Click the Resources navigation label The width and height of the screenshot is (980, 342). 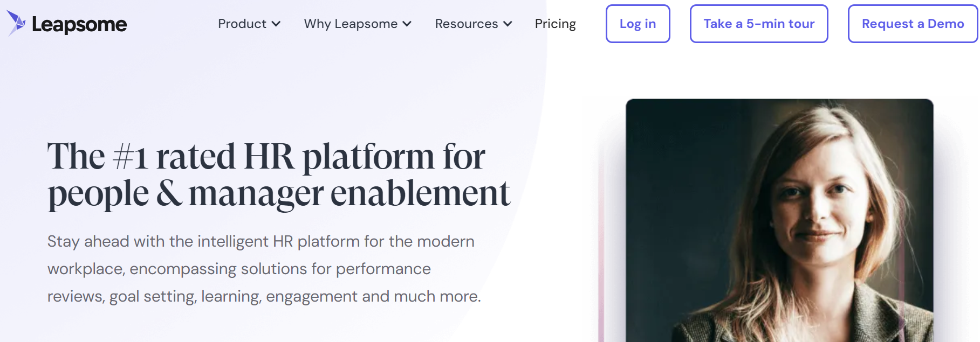point(467,24)
